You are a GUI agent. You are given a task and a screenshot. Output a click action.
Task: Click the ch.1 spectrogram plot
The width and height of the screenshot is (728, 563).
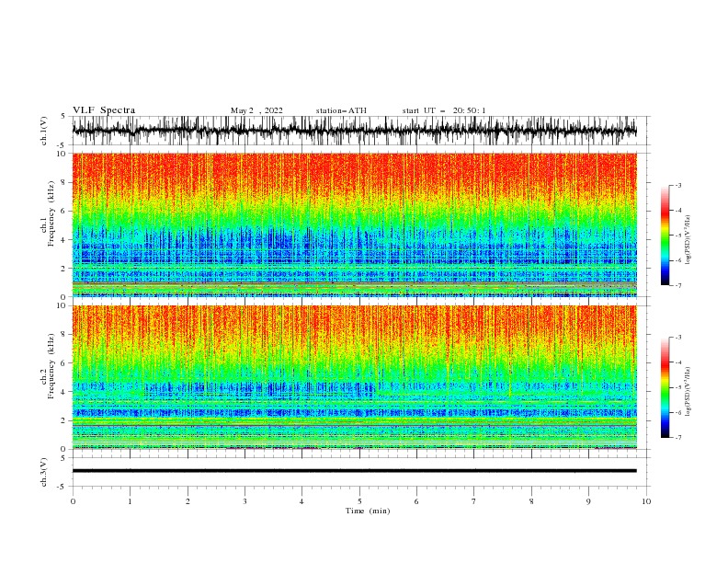coord(354,224)
